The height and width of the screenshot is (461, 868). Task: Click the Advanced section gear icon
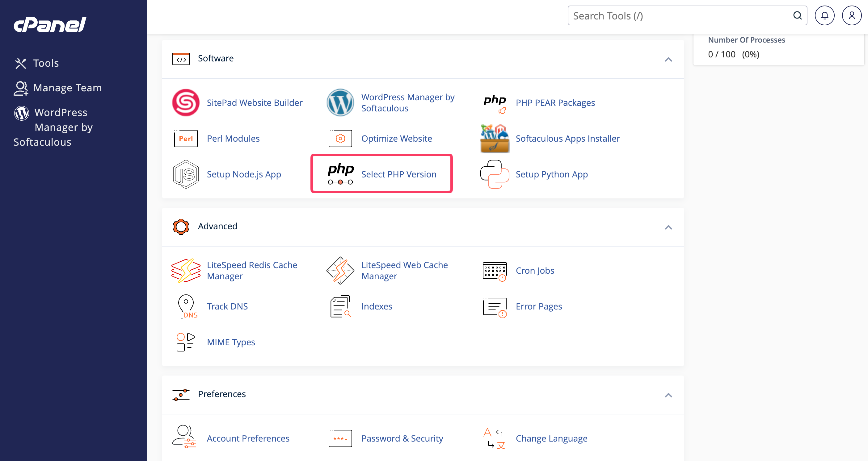coord(181,226)
